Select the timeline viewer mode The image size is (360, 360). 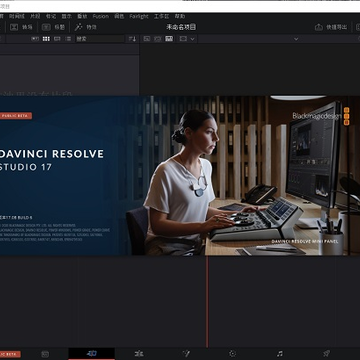[169, 39]
